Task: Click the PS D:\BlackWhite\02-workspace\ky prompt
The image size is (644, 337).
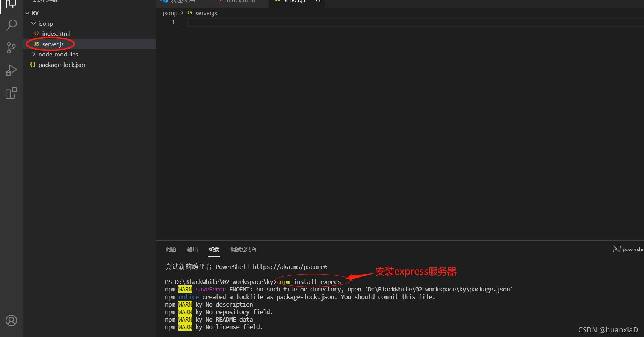Action: tap(221, 282)
